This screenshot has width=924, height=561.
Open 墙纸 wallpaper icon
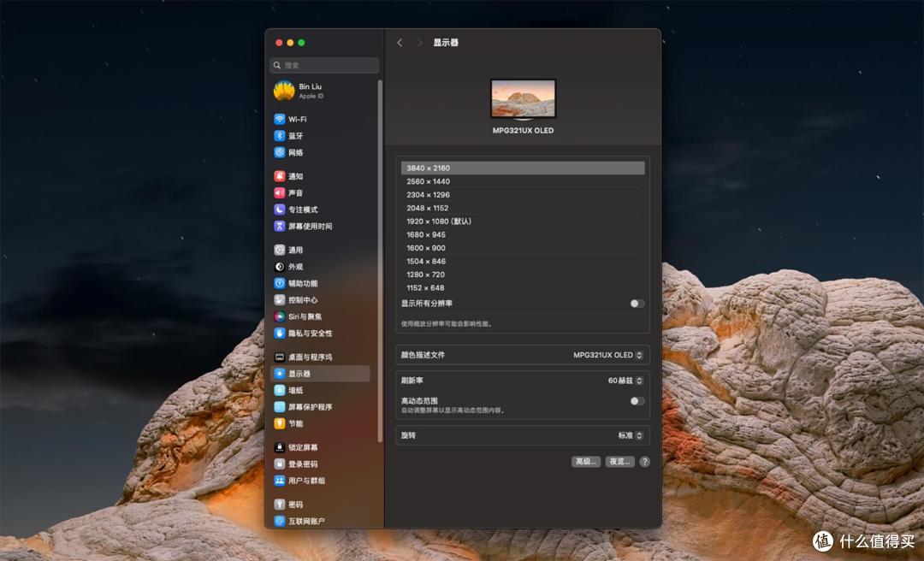pos(280,390)
